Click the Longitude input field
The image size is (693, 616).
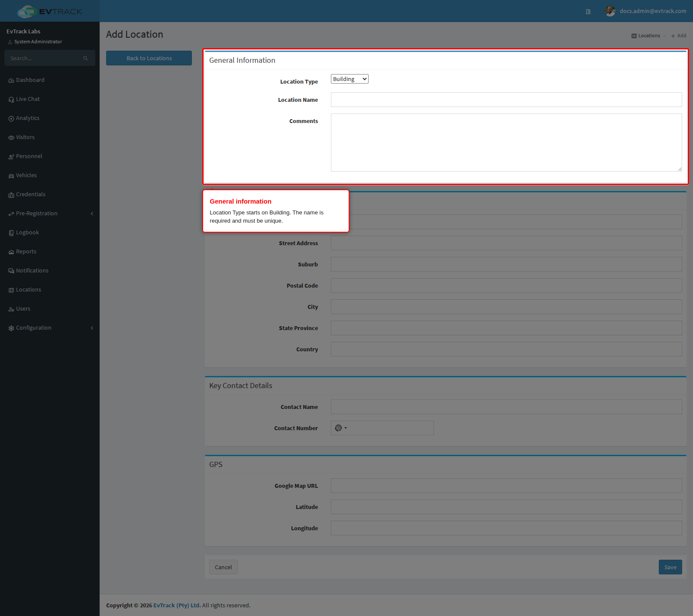[506, 528]
